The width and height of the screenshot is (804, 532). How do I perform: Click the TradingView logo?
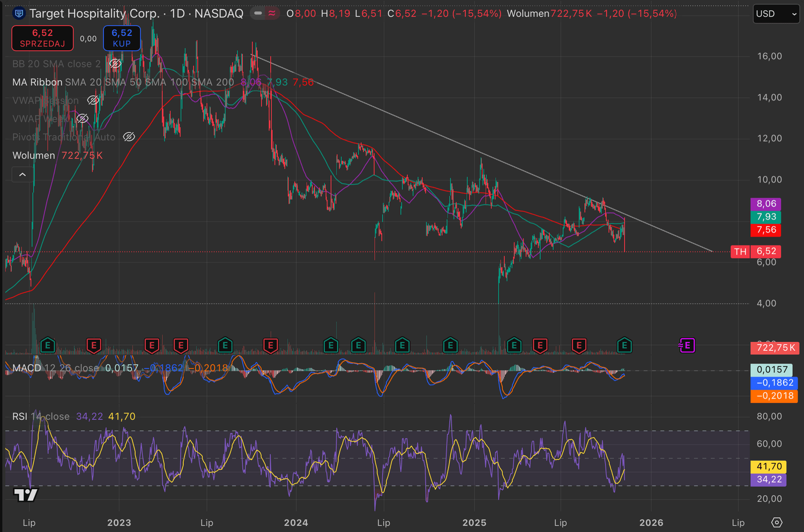click(26, 494)
